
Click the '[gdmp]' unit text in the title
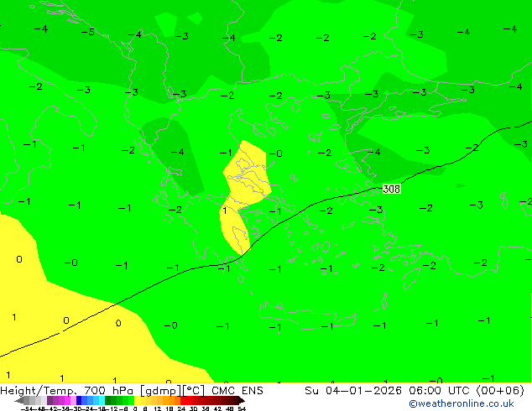click(x=161, y=391)
